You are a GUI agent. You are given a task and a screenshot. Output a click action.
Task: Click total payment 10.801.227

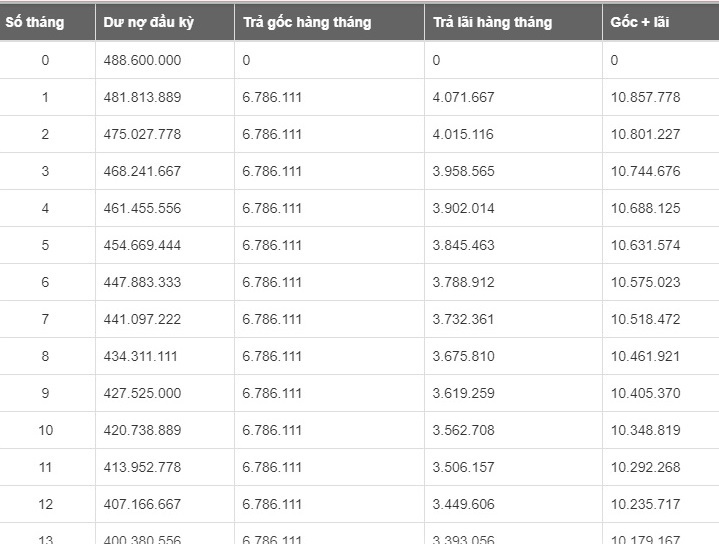tap(645, 134)
